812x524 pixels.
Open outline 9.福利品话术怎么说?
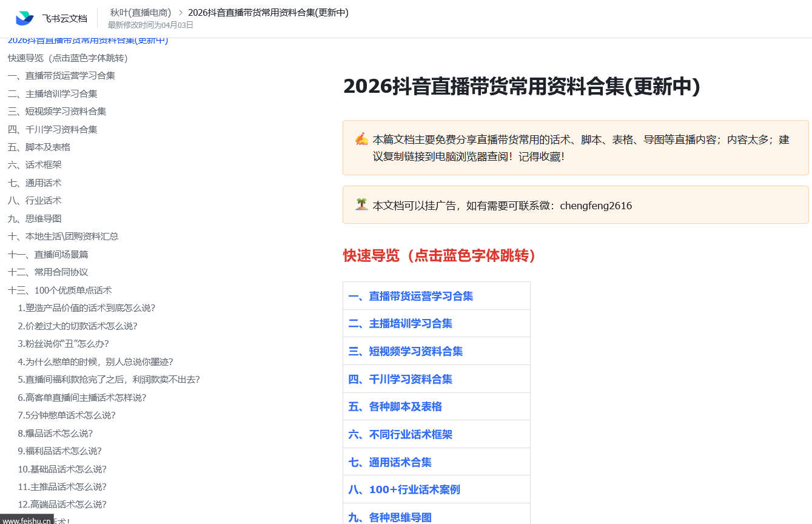coord(59,451)
